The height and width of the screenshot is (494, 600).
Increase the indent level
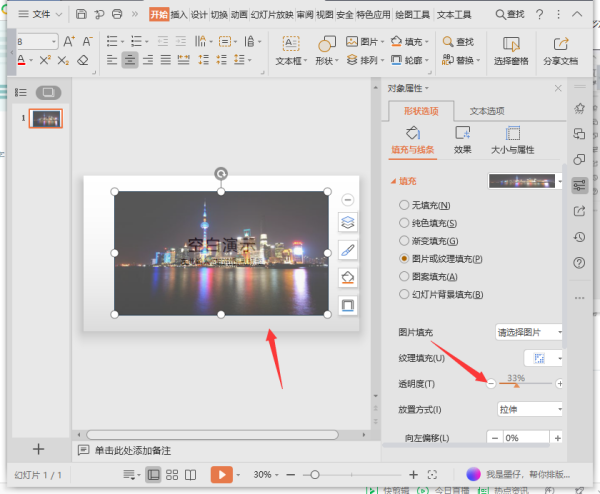coord(181,41)
